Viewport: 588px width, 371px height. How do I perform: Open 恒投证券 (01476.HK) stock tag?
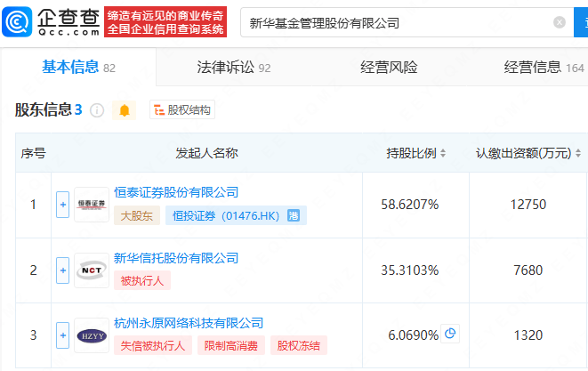tap(236, 215)
